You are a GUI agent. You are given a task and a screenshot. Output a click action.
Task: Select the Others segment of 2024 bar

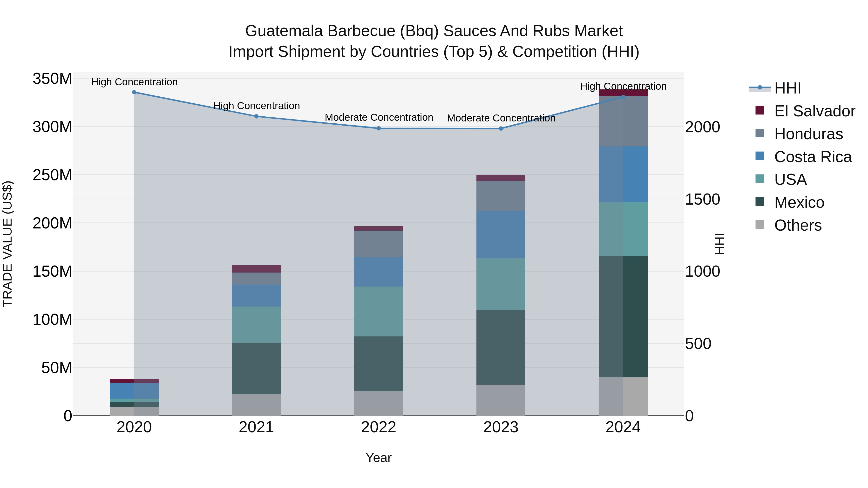pos(623,396)
